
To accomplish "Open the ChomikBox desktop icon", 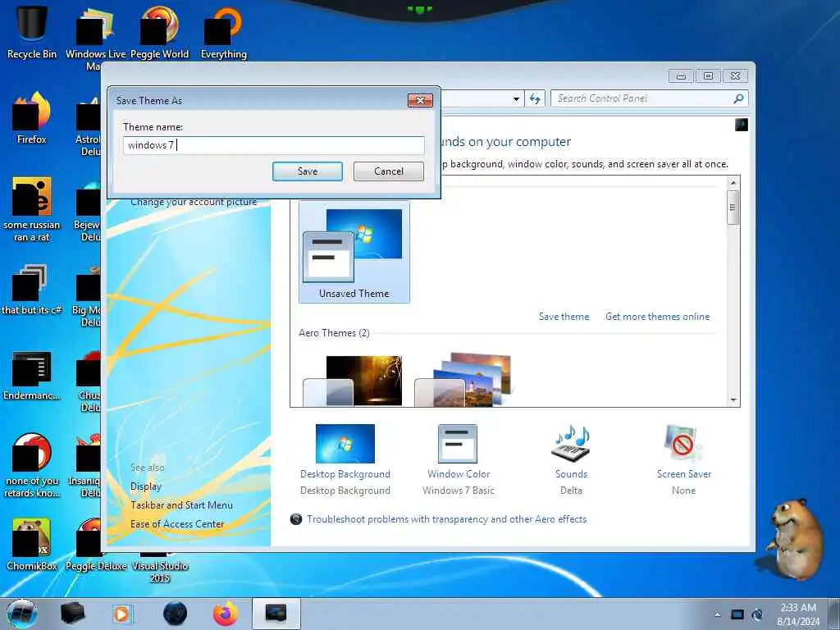I will point(32,545).
